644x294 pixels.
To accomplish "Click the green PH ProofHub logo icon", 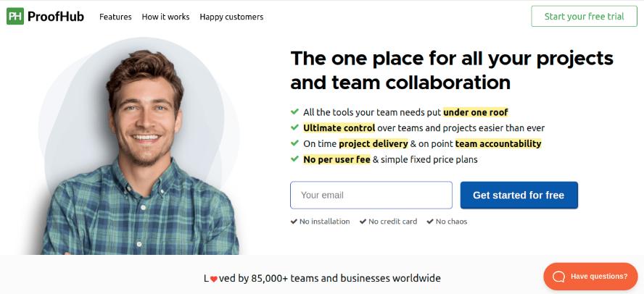I will 15,17.
